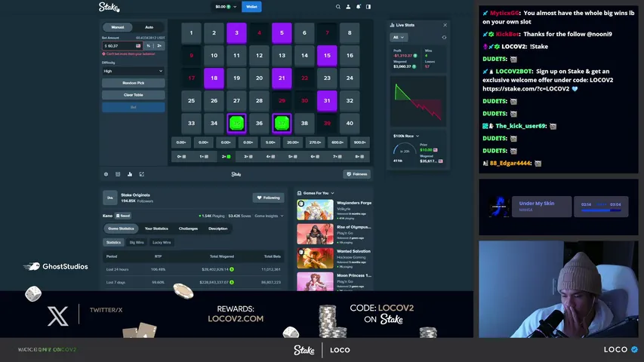The width and height of the screenshot is (644, 362).
Task: Click the popout expand icon below board
Action: (x=142, y=174)
